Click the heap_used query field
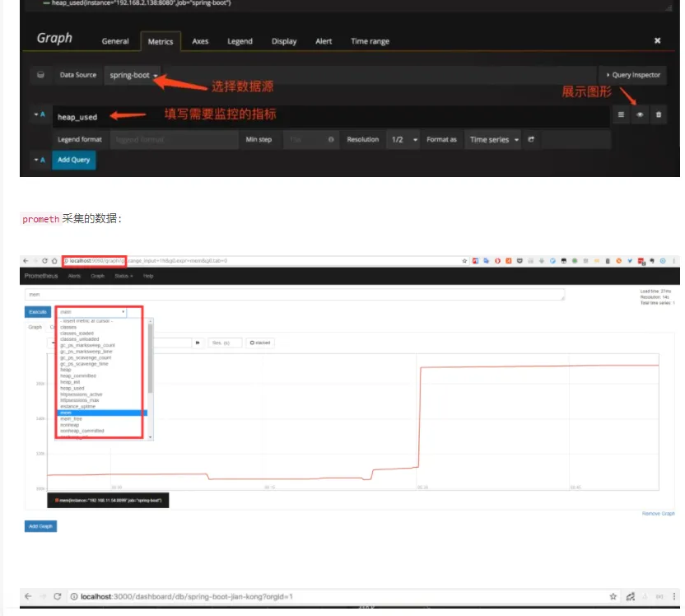The image size is (685, 616). (331, 117)
